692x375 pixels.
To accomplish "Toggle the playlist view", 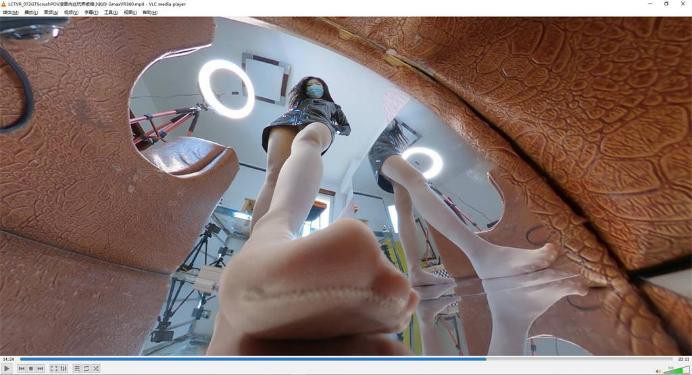I will coord(77,368).
